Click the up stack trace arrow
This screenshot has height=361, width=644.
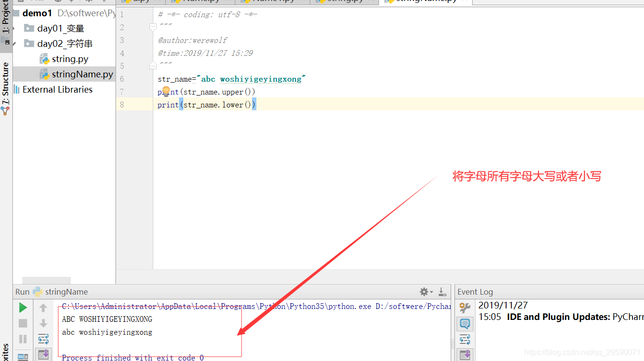[43, 308]
